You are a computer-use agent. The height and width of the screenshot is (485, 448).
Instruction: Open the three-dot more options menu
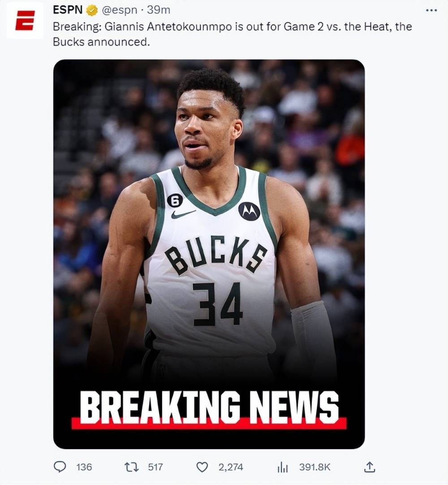431,10
